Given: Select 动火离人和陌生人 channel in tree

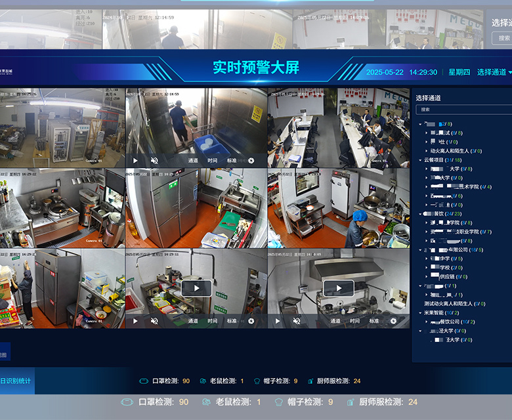Looking at the screenshot, I should click(x=452, y=151).
